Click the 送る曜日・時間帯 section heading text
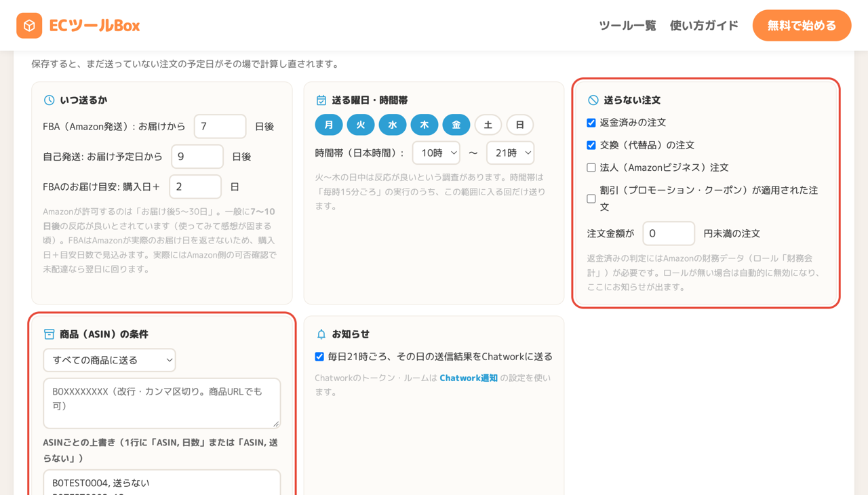Viewport: 868px width, 495px height. [370, 100]
